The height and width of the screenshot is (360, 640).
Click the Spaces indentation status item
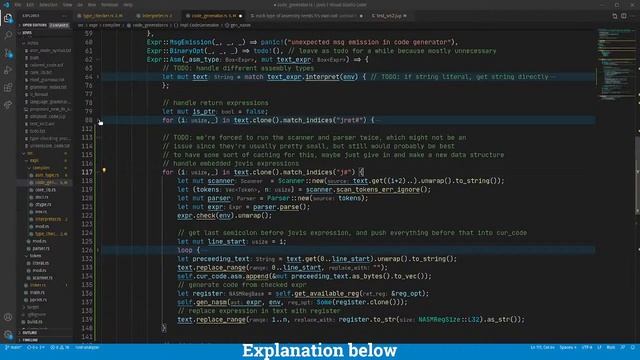point(568,347)
